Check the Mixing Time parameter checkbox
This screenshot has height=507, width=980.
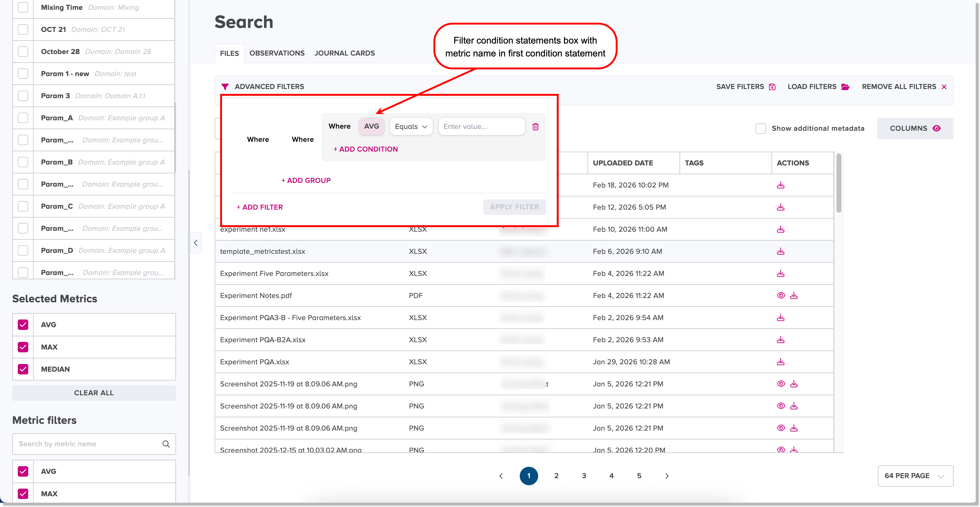[x=23, y=7]
